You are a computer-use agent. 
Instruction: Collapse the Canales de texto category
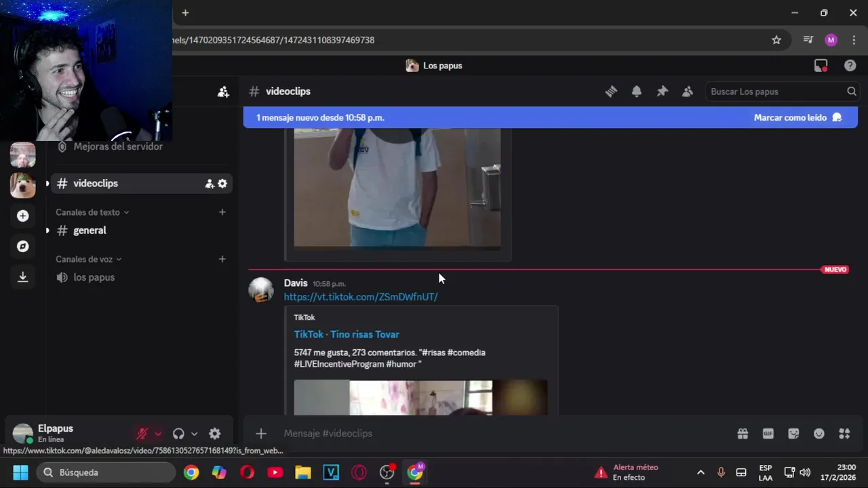[x=92, y=212]
